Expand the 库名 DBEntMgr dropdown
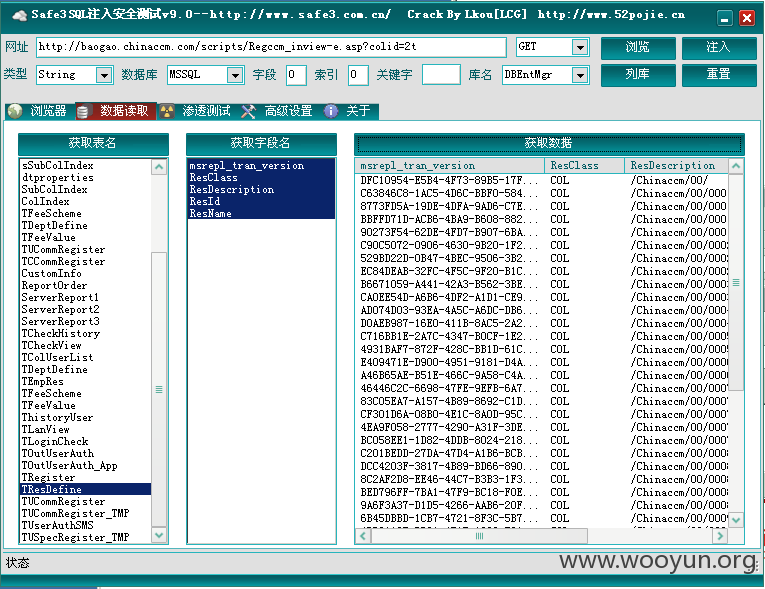Screen dimensions: 765x589 point(580,75)
